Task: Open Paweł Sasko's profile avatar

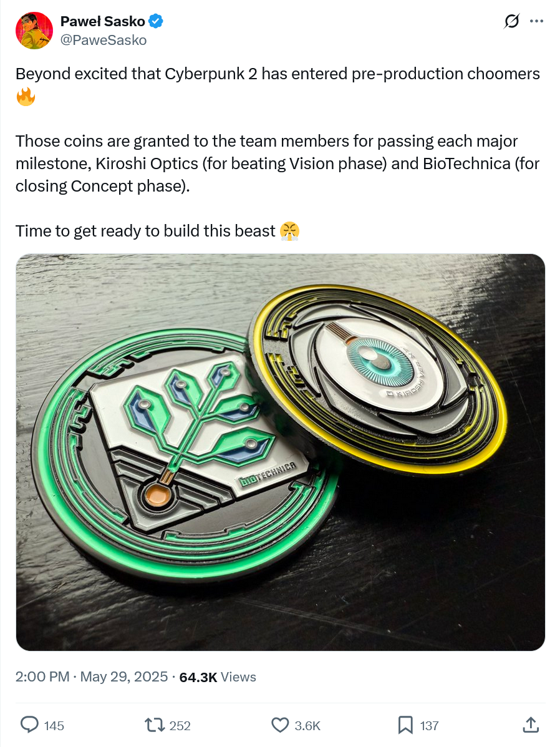Action: point(34,31)
